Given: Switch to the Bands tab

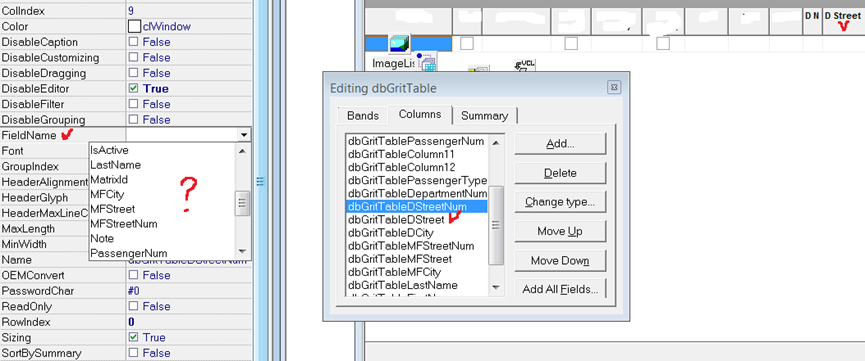Looking at the screenshot, I should [362, 116].
